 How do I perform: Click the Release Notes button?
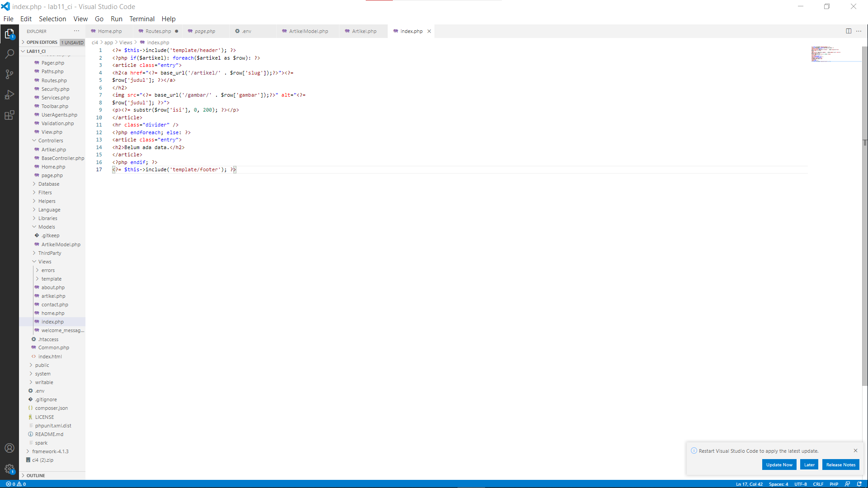click(840, 464)
